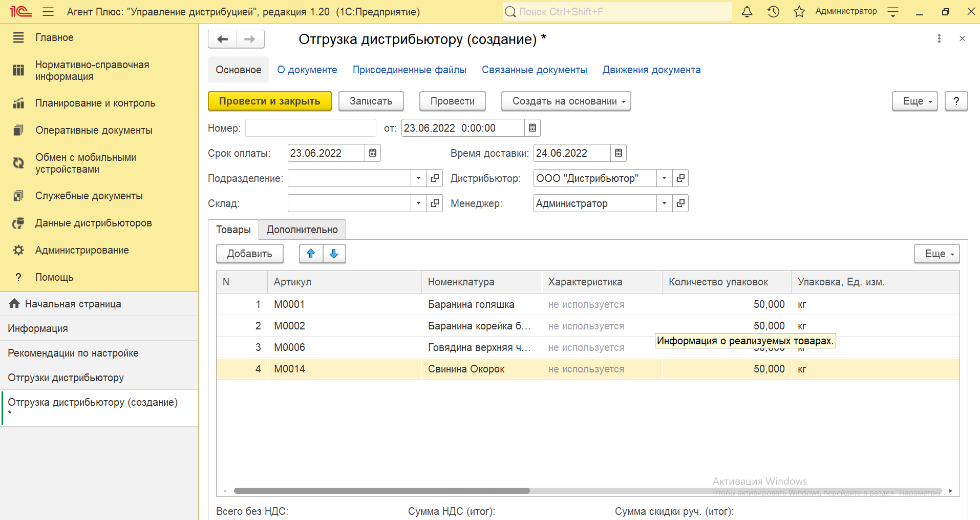Select the Баранина голяшка row cell

(x=481, y=304)
